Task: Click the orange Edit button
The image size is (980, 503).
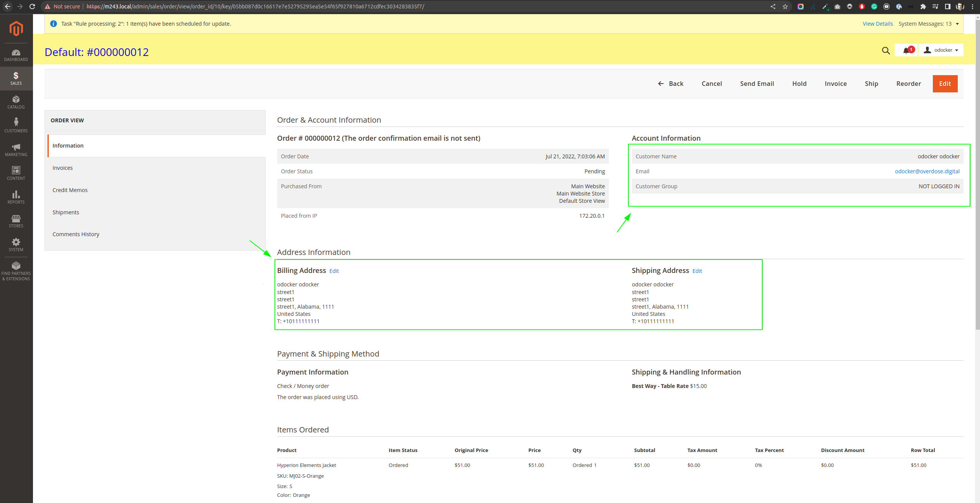Action: tap(945, 84)
